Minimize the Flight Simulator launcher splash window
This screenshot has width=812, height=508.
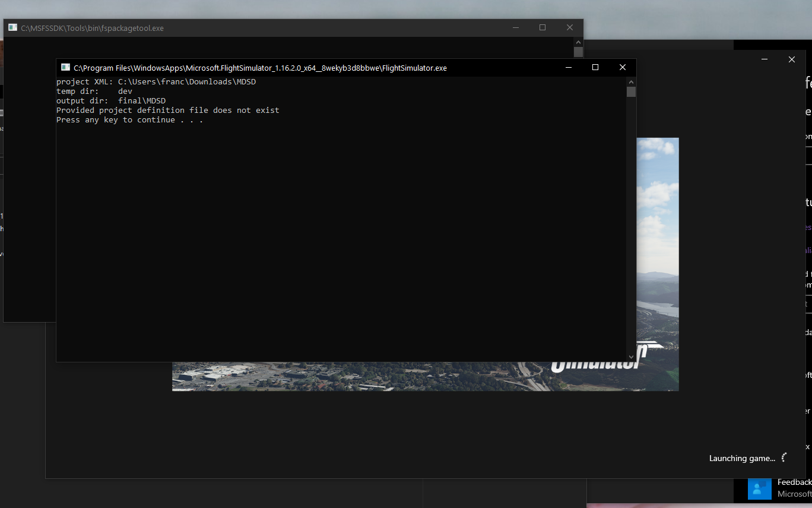[765, 59]
